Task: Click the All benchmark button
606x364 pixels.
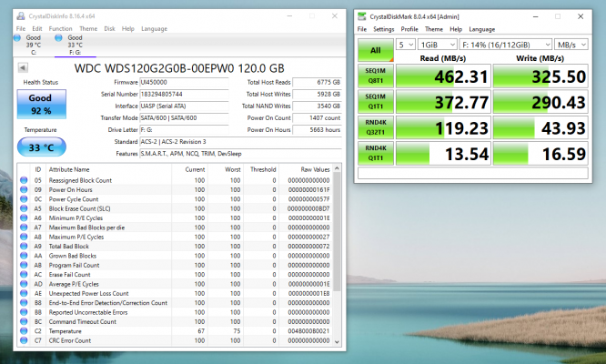Action: (x=376, y=50)
